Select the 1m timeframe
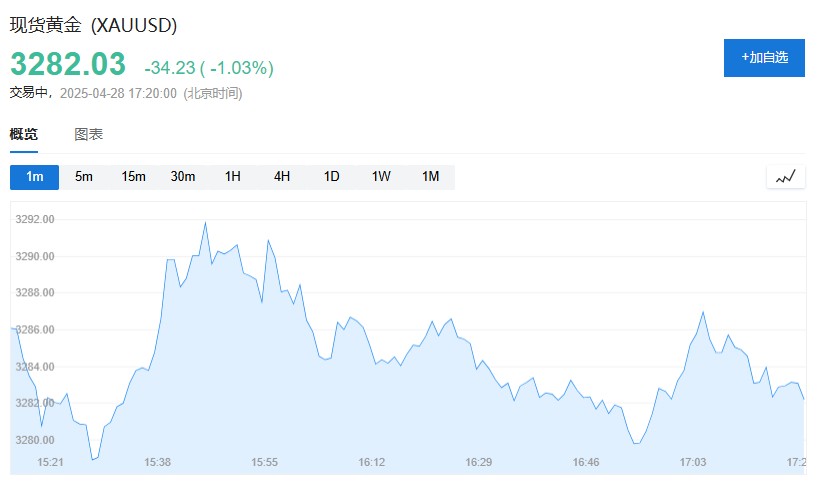The height and width of the screenshot is (488, 819). coord(35,177)
